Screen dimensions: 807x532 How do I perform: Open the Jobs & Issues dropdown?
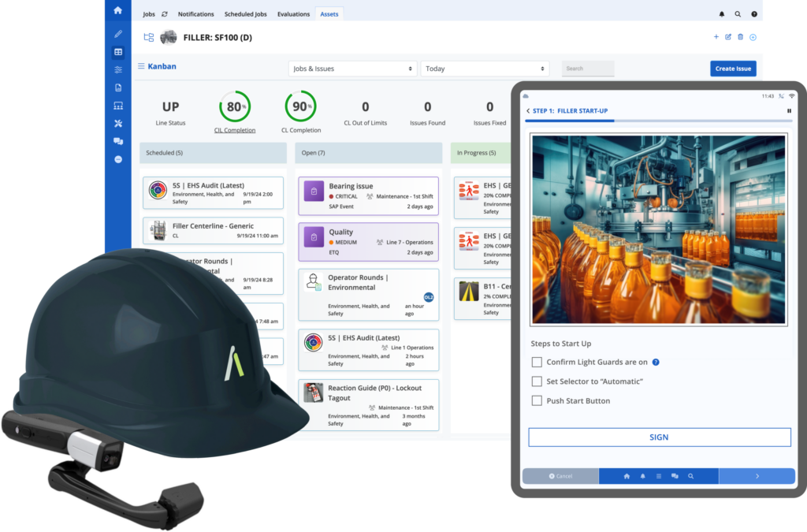352,69
